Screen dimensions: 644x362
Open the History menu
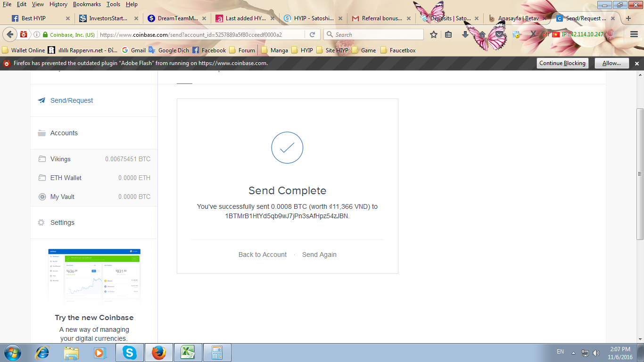[58, 4]
